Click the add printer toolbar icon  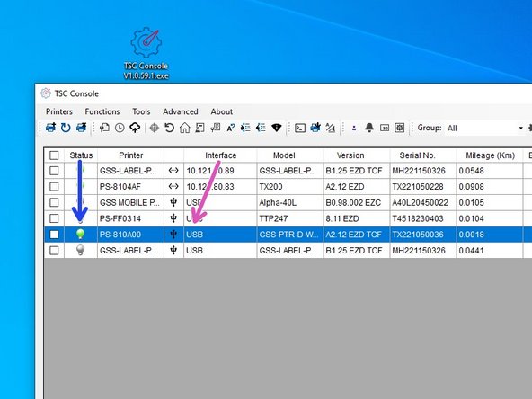coord(50,128)
